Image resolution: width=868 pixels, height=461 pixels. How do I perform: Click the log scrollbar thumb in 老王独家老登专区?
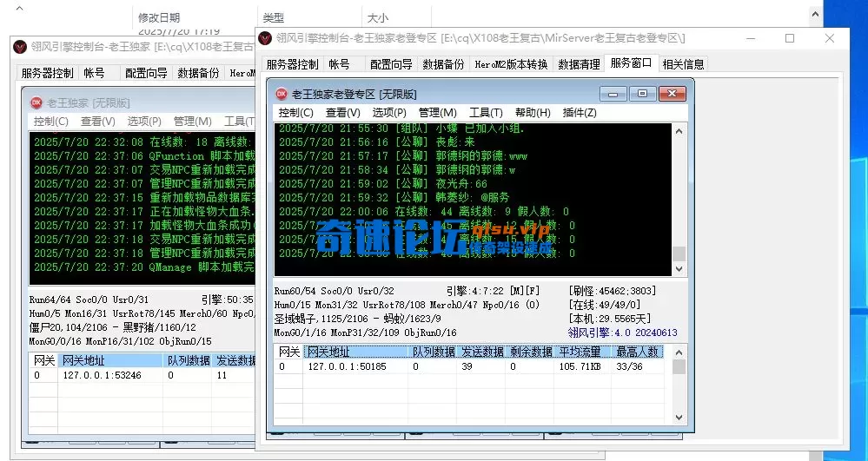[679, 254]
